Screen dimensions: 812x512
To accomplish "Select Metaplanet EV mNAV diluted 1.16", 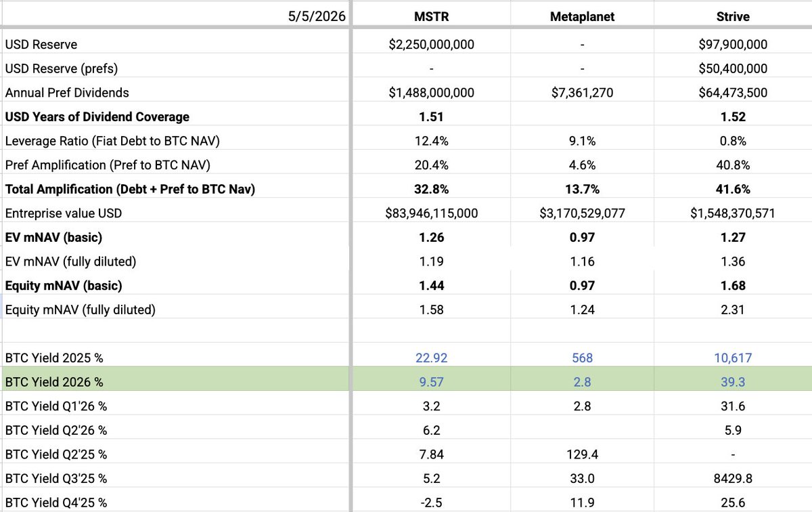I will click(582, 261).
